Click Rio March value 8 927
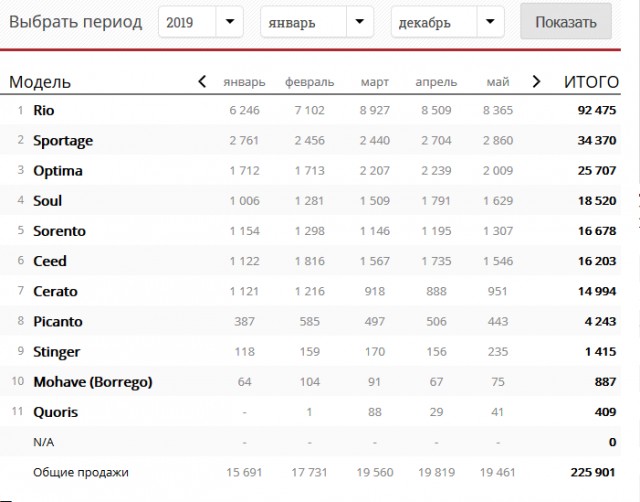The height and width of the screenshot is (502, 640). click(375, 110)
